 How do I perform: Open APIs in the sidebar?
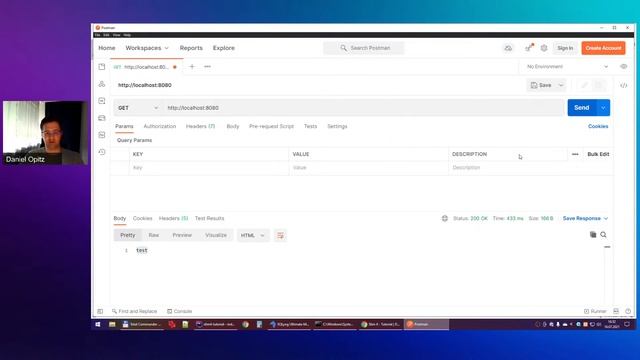[102, 84]
